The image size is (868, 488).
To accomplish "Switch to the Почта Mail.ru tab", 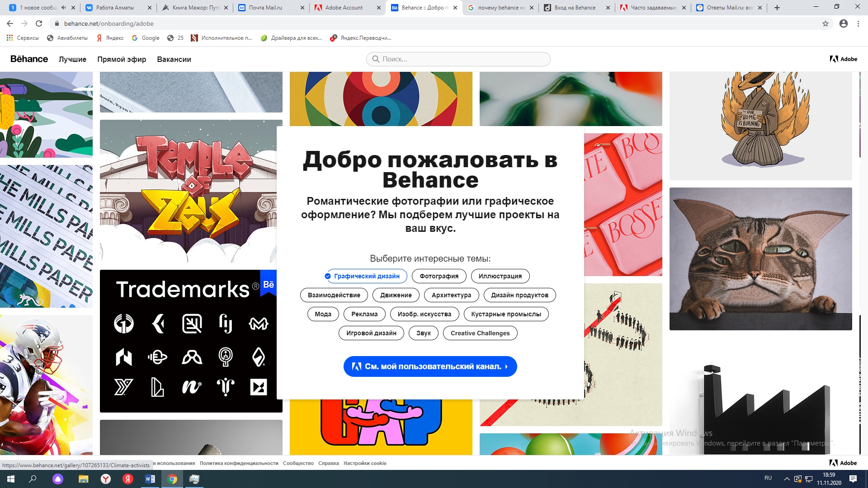I will click(x=271, y=8).
